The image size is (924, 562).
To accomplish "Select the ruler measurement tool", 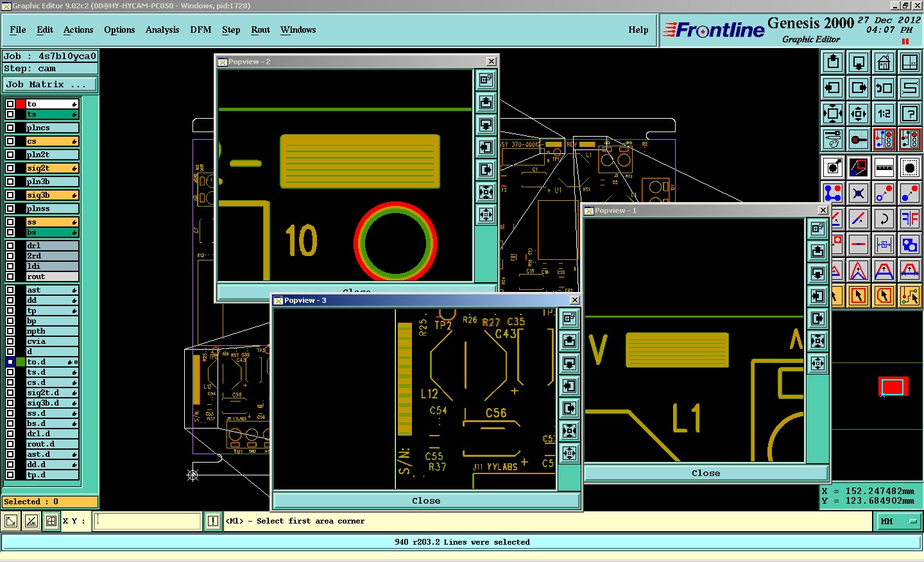I will (x=884, y=167).
